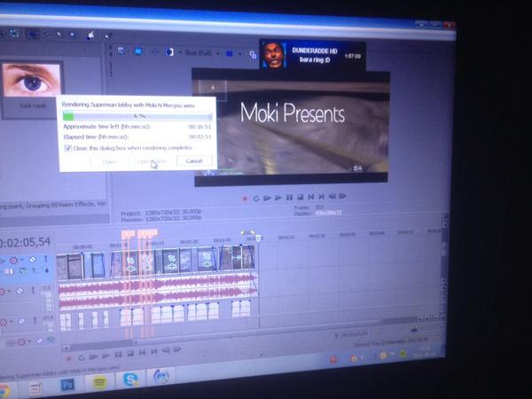This screenshot has width=532, height=399.
Task: Click the Record button under video preview
Action: [245, 199]
